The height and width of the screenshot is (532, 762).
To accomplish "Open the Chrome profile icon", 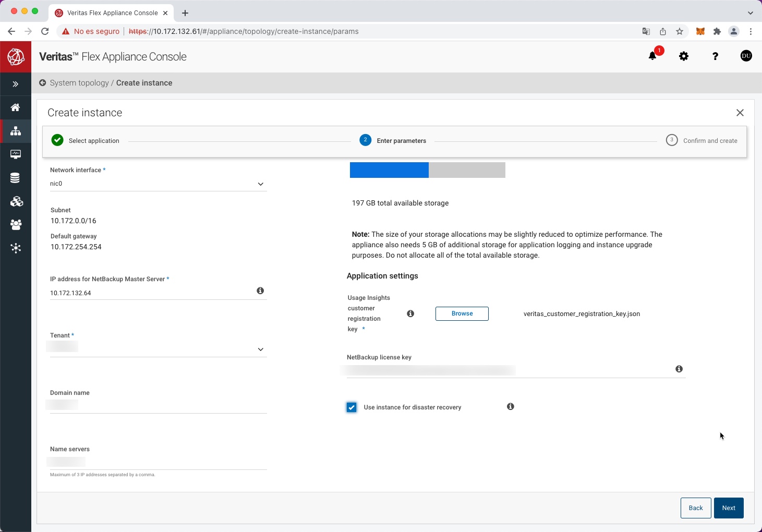I will (734, 31).
